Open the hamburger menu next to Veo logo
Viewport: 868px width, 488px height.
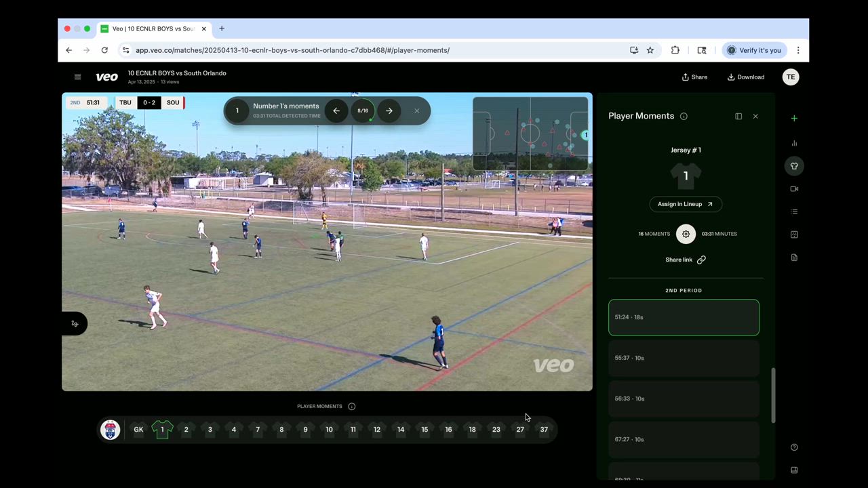(77, 77)
